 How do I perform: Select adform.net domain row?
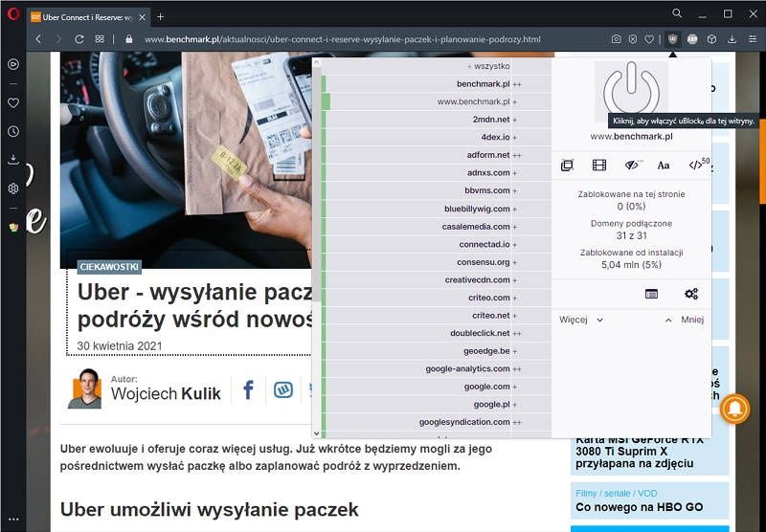point(437,155)
